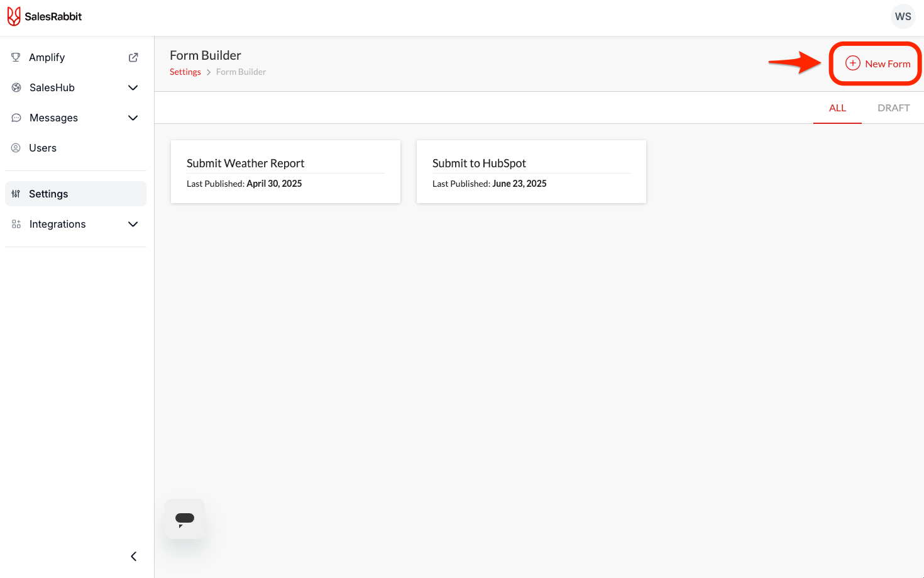Click the Users person icon

pyautogui.click(x=16, y=148)
